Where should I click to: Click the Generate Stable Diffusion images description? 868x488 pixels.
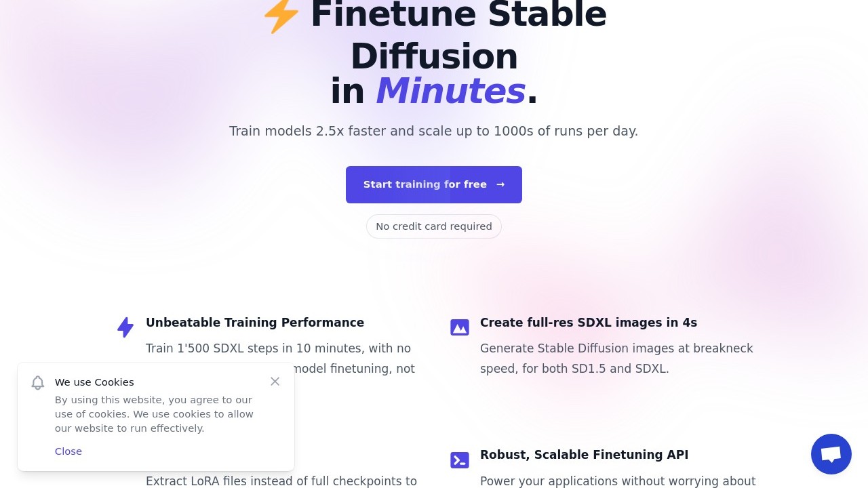(x=616, y=359)
